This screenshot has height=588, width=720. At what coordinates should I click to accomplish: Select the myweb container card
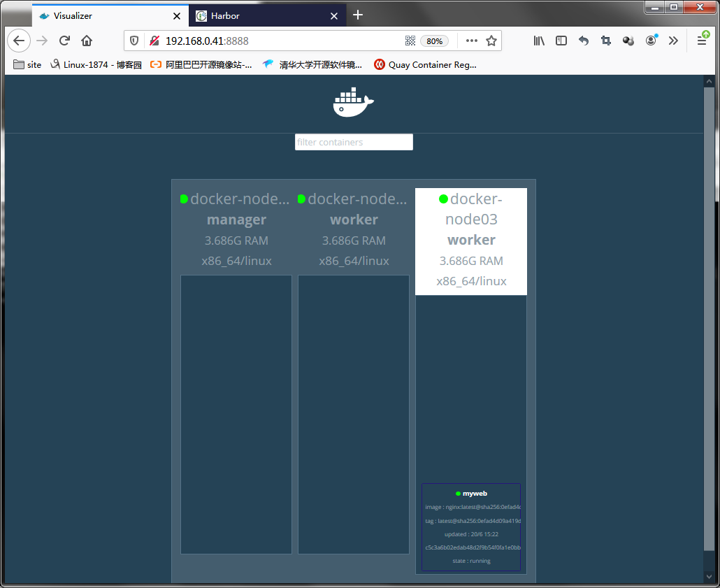(471, 526)
